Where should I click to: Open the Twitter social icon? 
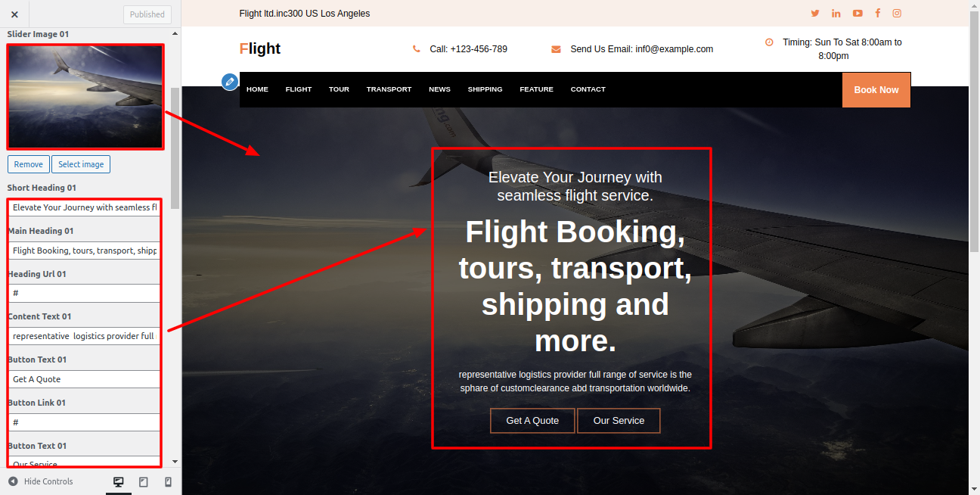[815, 14]
